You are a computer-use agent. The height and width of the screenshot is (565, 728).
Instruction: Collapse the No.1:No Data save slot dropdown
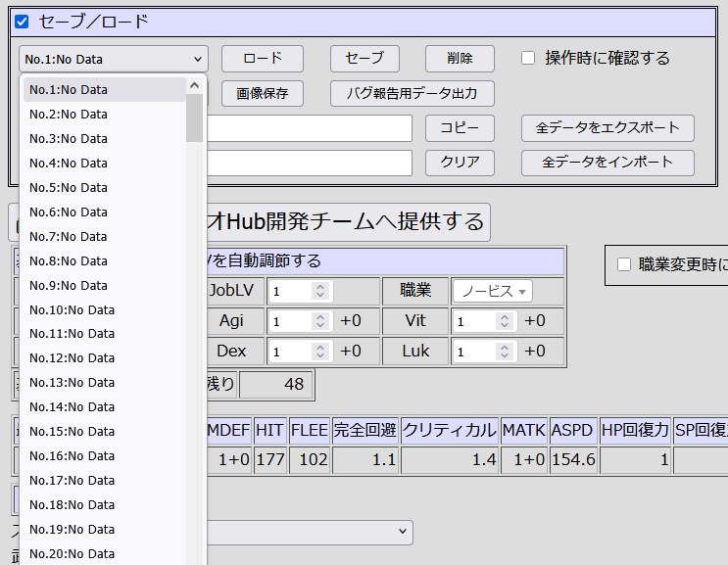coord(114,59)
